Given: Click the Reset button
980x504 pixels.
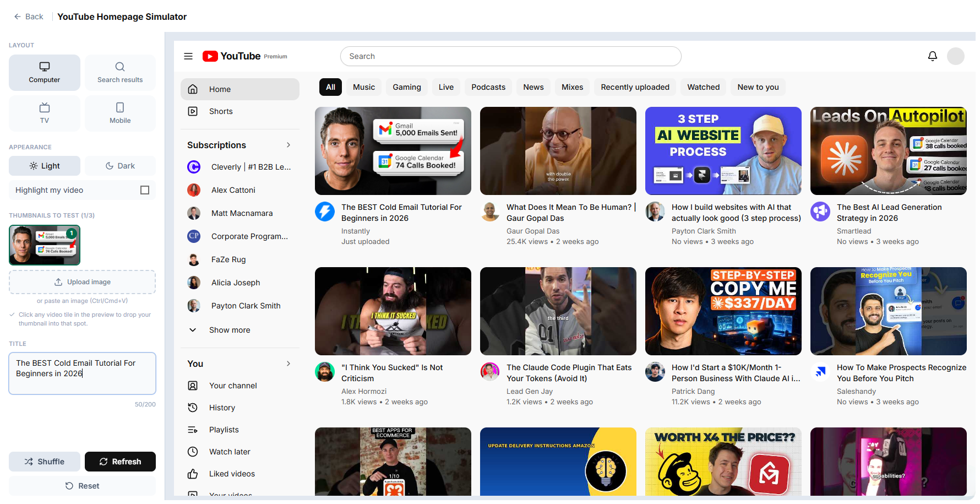Looking at the screenshot, I should click(x=82, y=486).
